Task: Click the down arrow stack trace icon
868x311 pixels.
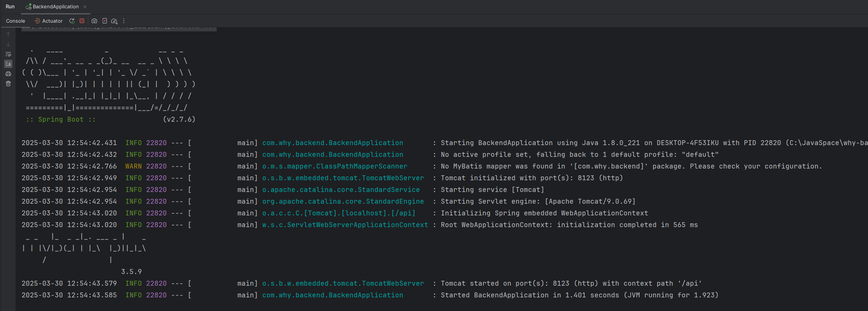Action: [8, 44]
